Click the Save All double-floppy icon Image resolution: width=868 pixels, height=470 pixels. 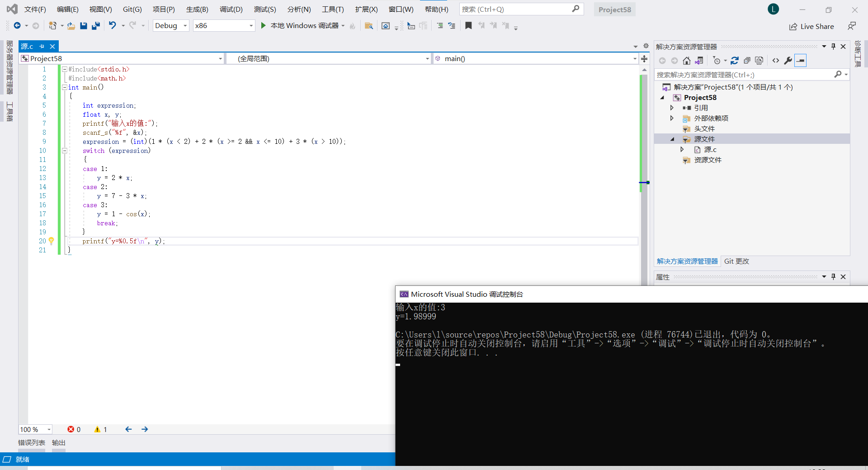[96, 26]
